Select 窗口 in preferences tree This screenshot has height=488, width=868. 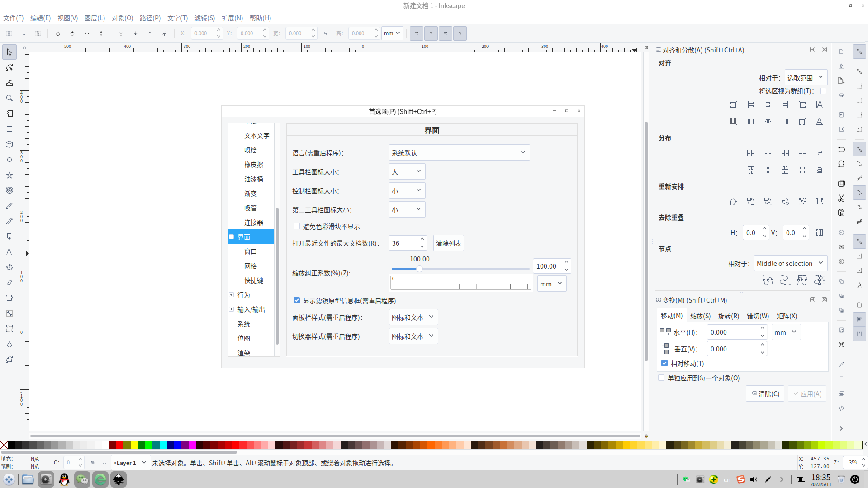(251, 251)
